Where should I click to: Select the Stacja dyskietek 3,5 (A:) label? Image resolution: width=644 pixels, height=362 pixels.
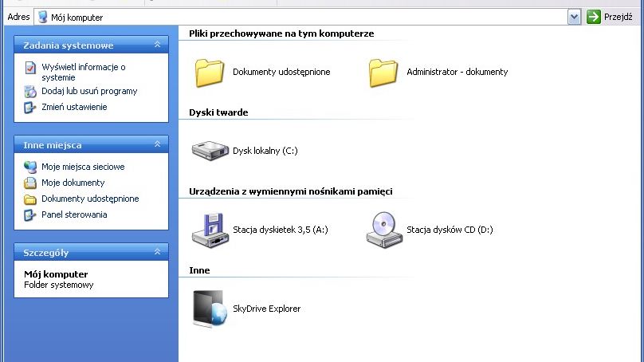[x=281, y=230]
